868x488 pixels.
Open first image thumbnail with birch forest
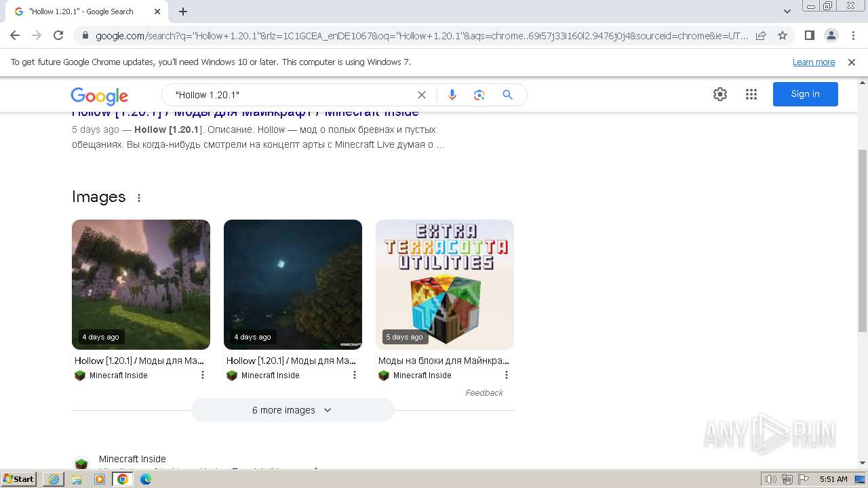point(141,285)
